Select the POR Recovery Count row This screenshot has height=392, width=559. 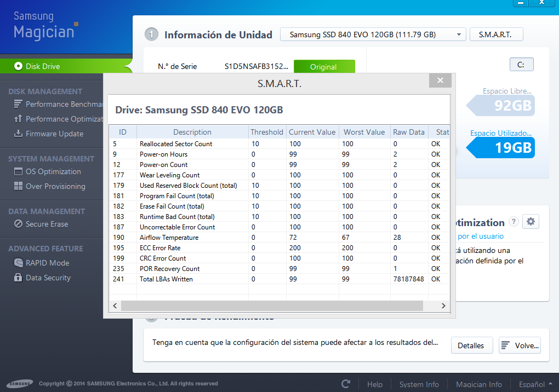(x=279, y=268)
